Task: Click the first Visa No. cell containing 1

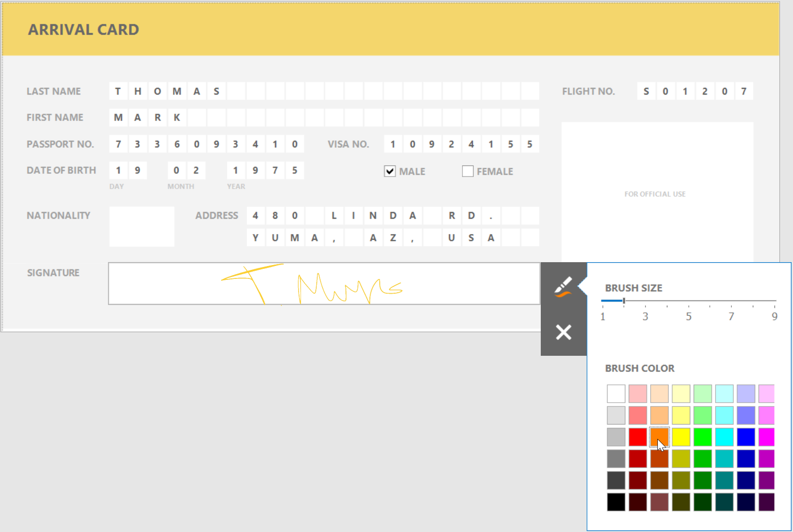Action: coord(393,144)
